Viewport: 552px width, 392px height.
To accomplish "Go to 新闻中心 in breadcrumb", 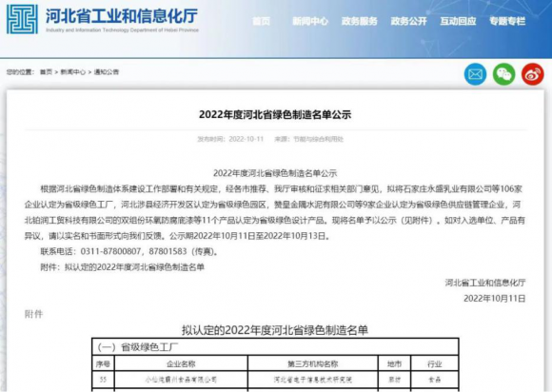I will pos(73,72).
